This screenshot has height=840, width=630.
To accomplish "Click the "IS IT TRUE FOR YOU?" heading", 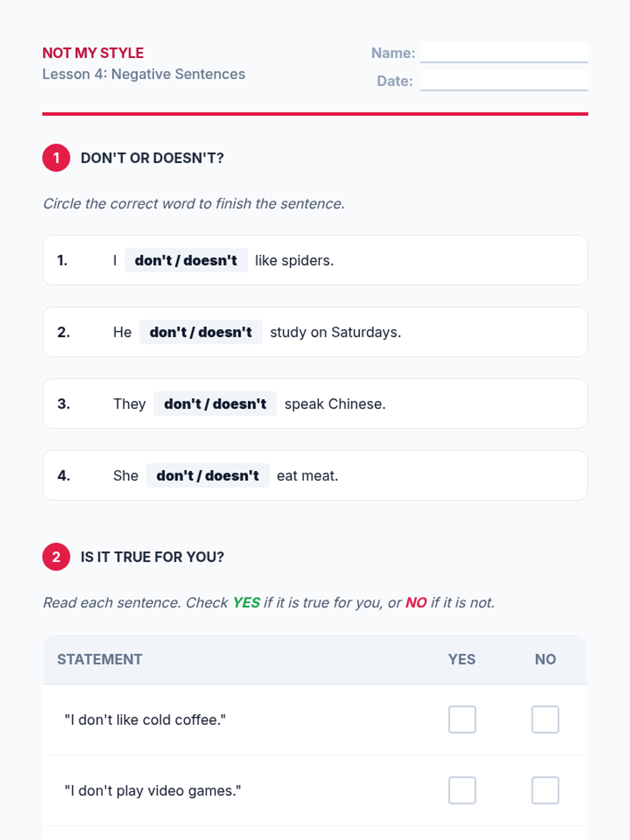I will (152, 557).
